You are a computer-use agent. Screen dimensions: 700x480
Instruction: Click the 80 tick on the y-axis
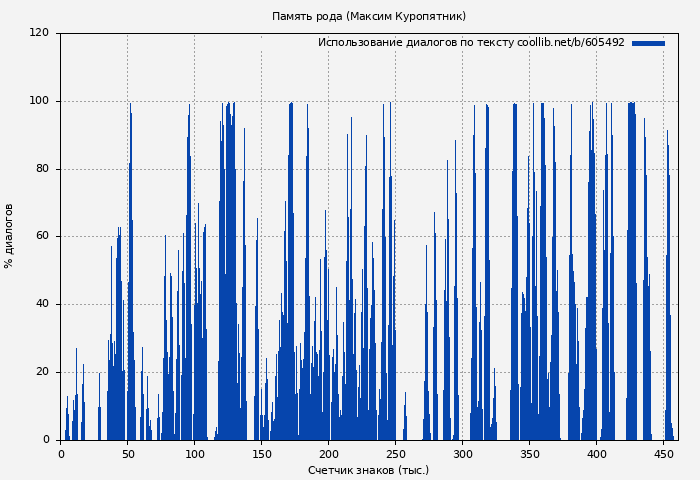click(x=42, y=169)
